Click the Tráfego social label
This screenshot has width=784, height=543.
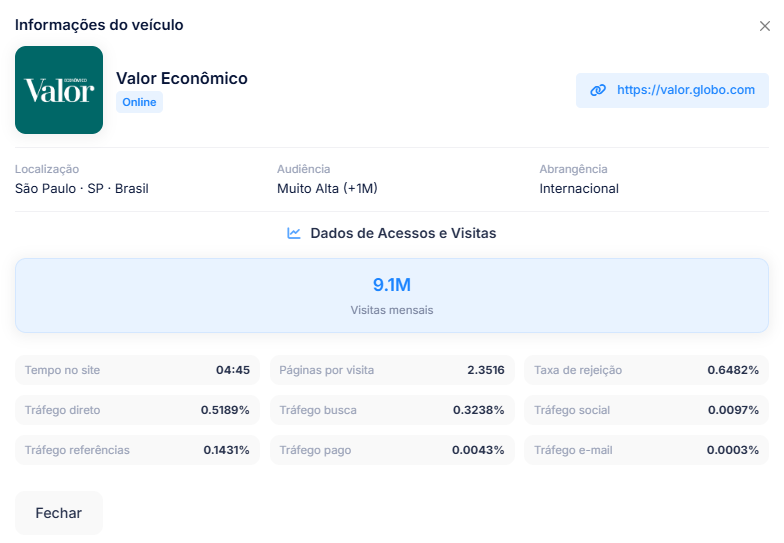pos(572,410)
